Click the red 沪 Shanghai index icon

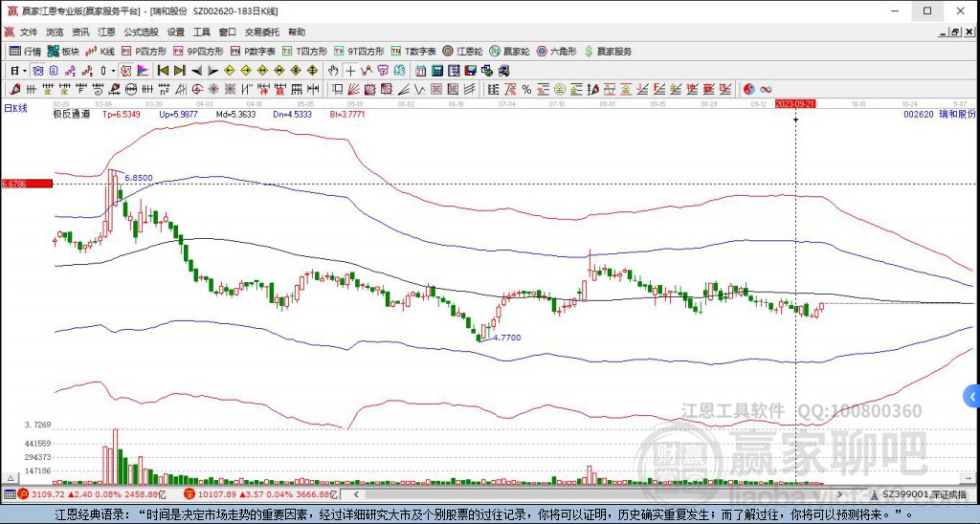(x=23, y=494)
